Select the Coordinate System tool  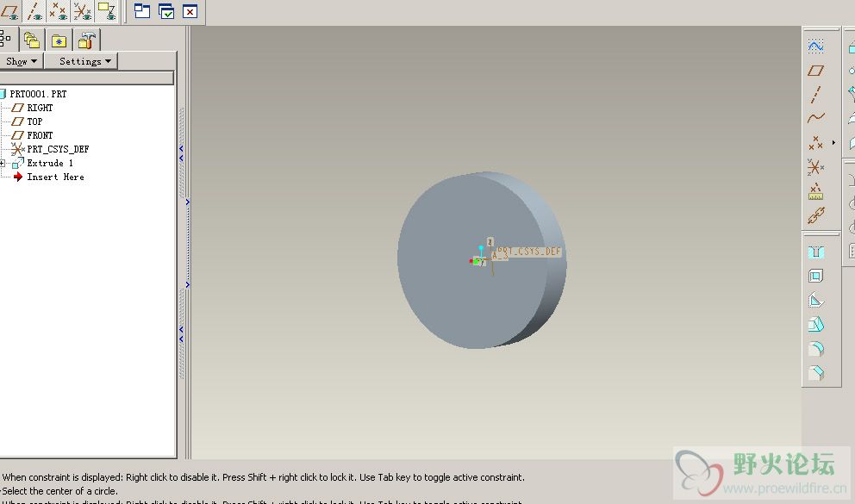click(815, 167)
